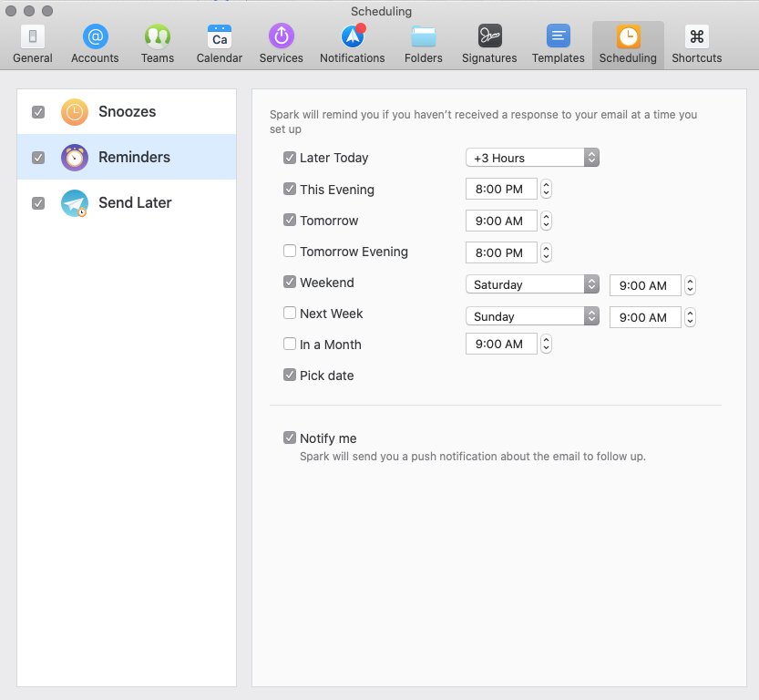This screenshot has height=700, width=759.
Task: Open the Calendar preferences icon
Action: point(220,36)
